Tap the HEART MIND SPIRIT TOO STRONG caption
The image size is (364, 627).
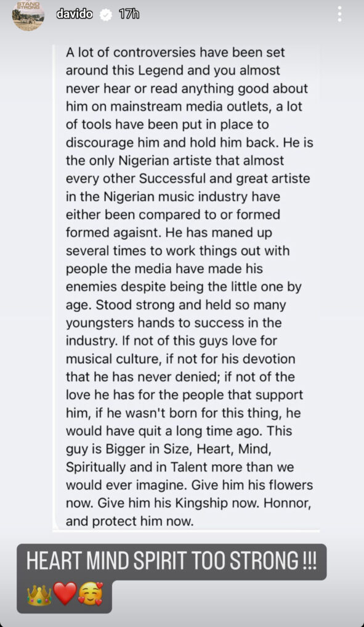(171, 562)
